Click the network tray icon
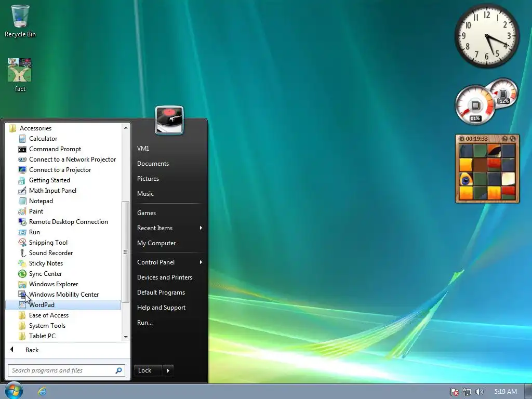 pyautogui.click(x=467, y=392)
